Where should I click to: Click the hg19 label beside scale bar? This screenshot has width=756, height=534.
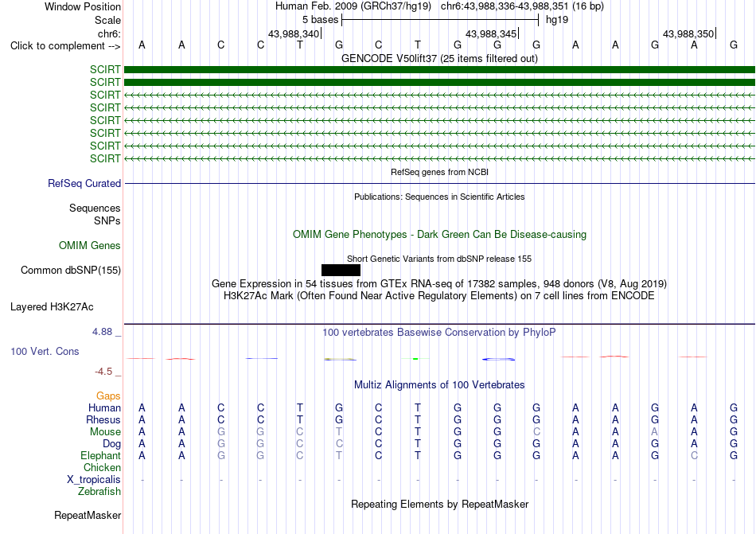(x=557, y=20)
